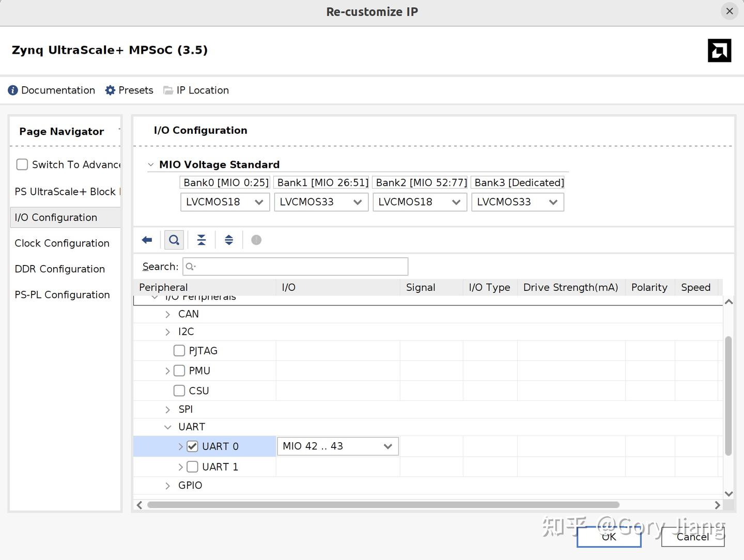Collapse the MIO Voltage Standard section chevron
744x560 pixels.
tap(151, 164)
